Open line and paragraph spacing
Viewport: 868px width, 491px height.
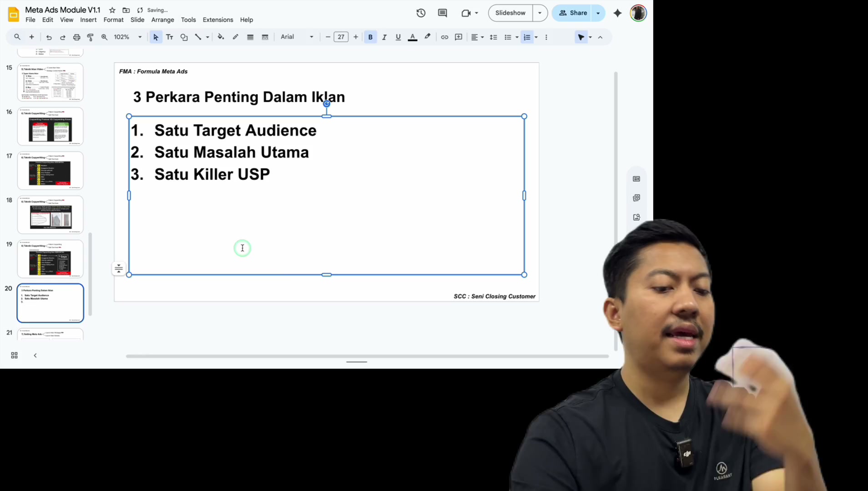(493, 37)
